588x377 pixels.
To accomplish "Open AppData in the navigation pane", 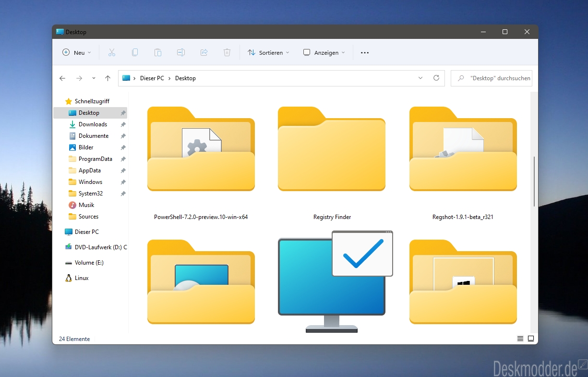I will click(x=90, y=170).
